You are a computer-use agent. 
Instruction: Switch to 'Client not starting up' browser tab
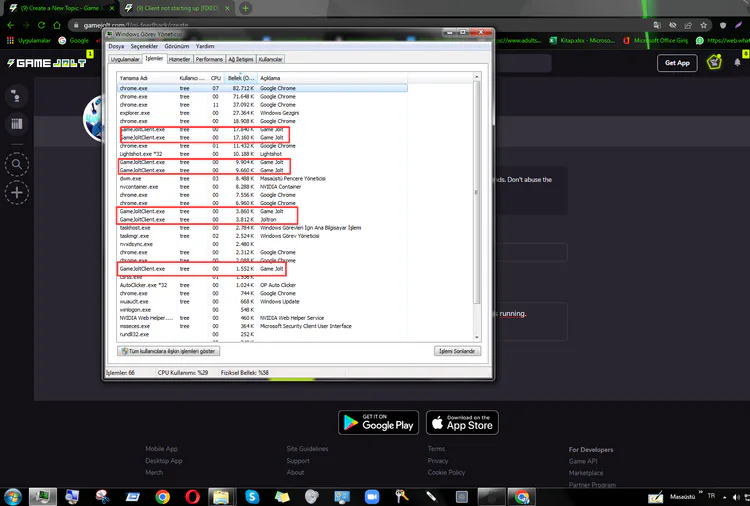[177, 8]
